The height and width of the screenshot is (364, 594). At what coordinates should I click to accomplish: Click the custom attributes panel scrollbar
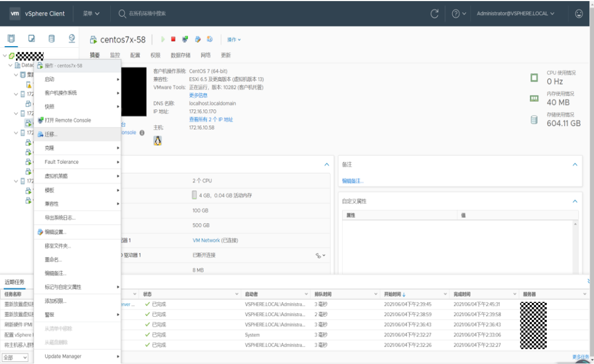click(x=575, y=248)
